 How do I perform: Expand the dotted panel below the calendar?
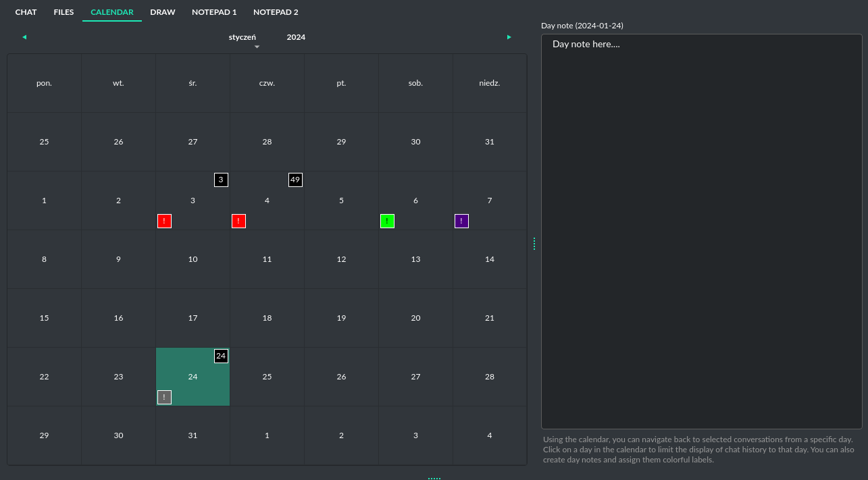434,477
